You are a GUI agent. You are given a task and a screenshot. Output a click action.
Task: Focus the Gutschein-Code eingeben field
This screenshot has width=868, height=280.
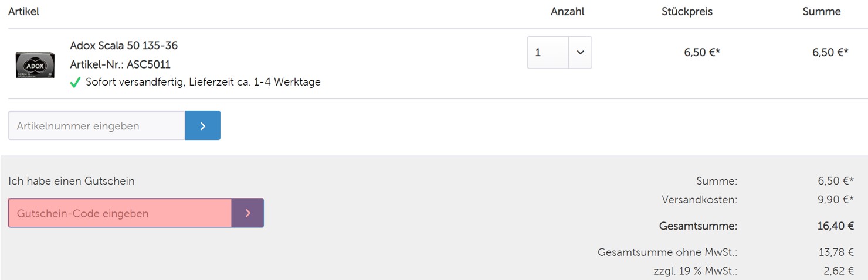(x=120, y=213)
